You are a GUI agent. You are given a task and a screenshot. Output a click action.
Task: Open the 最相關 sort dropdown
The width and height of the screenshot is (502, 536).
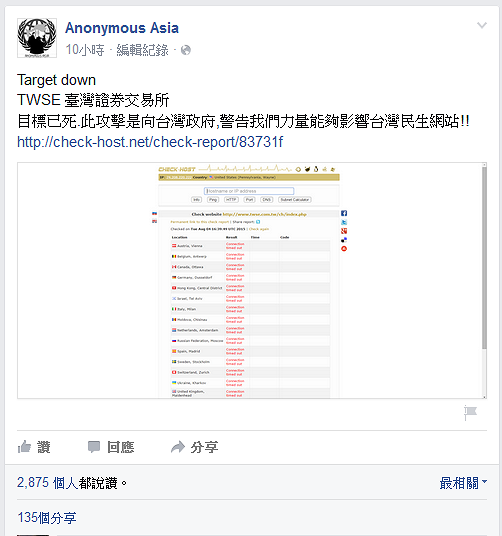point(463,483)
